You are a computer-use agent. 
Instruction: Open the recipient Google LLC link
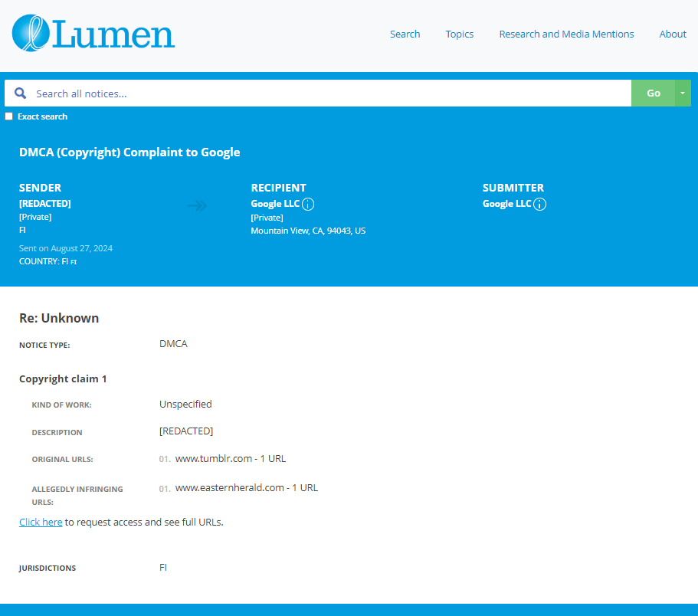(x=275, y=203)
